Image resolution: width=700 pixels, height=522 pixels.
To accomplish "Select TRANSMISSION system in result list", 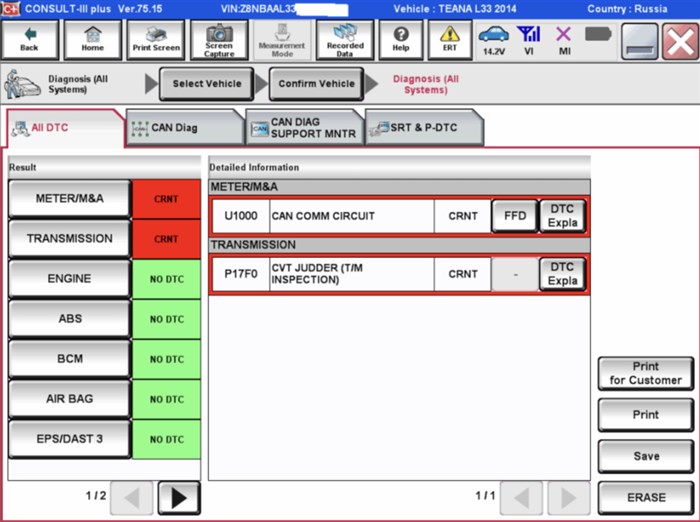I will pyautogui.click(x=69, y=239).
